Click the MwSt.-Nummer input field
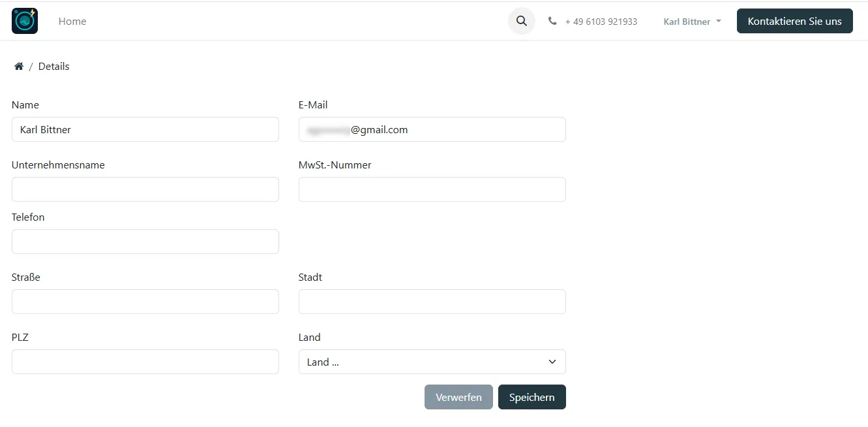The image size is (868, 427). pos(432,189)
